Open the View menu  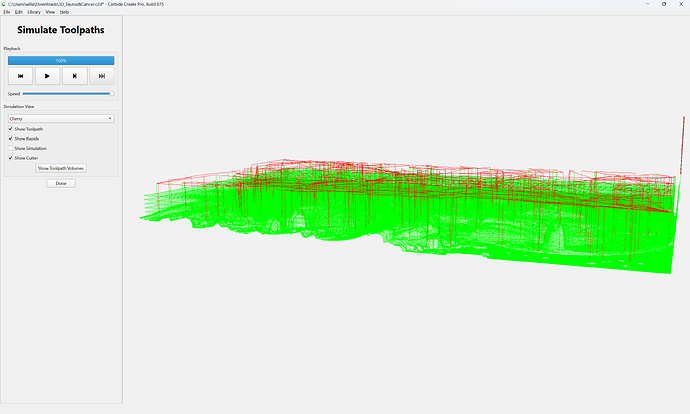tap(50, 12)
